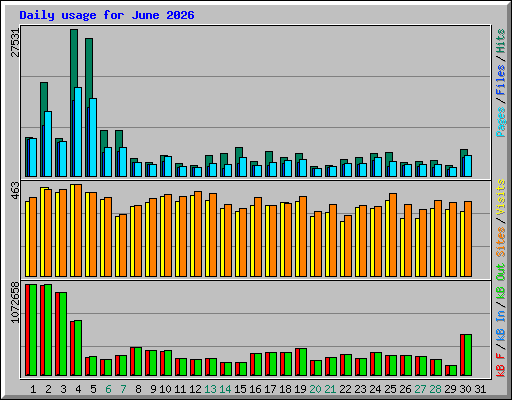Click the 463 visits axis value
Image resolution: width=512 pixels, height=400 pixels.
tap(15, 191)
